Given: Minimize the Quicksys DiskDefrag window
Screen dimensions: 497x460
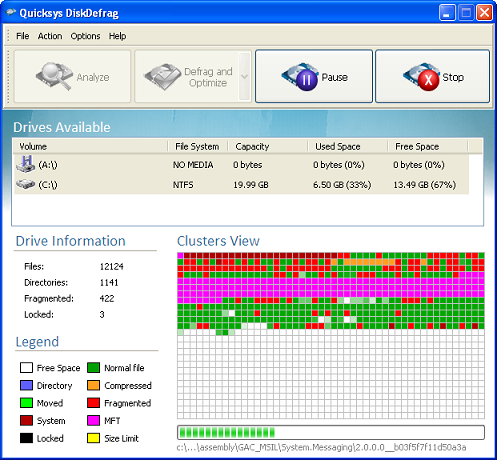Looking at the screenshot, I should tap(447, 13).
